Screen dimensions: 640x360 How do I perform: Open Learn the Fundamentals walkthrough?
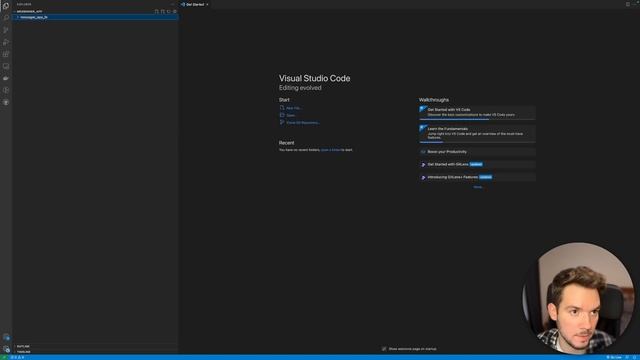point(477,133)
